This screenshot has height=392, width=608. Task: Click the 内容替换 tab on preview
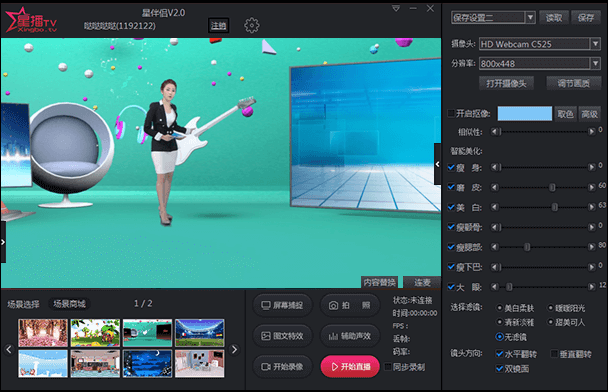tap(380, 282)
